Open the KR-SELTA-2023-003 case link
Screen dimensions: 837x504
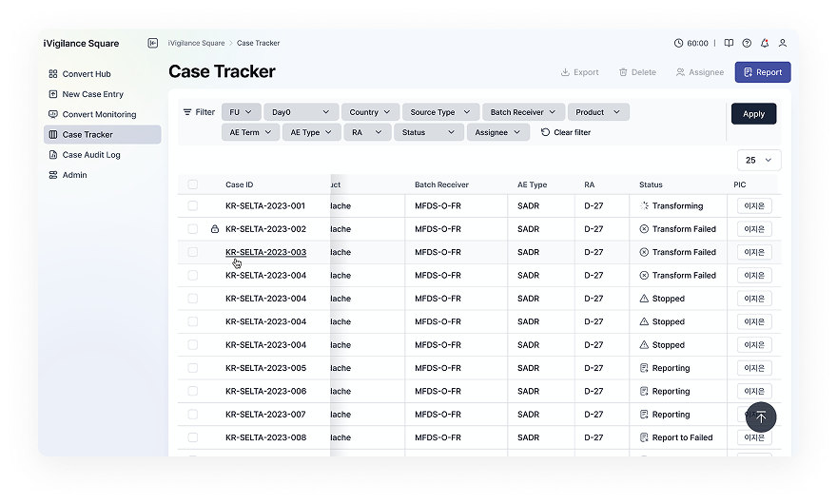[x=265, y=252]
